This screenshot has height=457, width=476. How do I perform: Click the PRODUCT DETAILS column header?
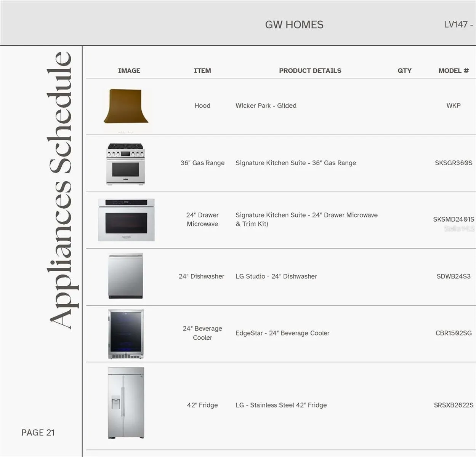coord(310,70)
